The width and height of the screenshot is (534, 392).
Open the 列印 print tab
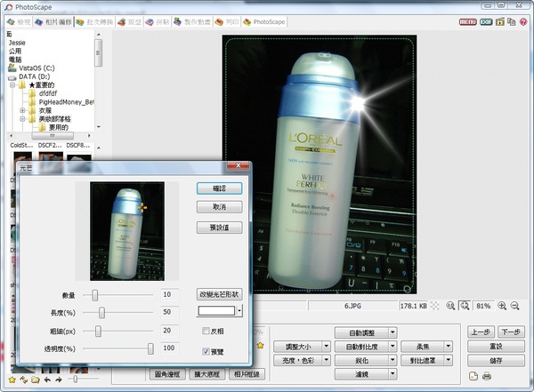click(227, 22)
